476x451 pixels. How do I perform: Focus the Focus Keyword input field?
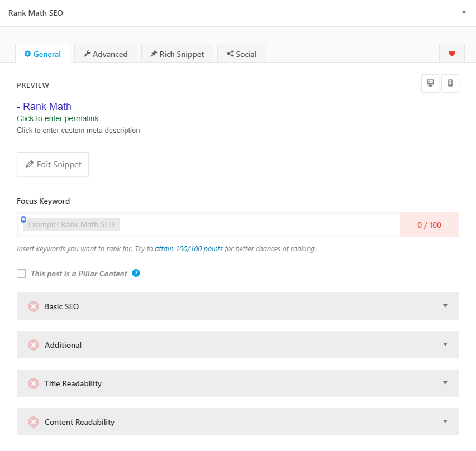(208, 224)
